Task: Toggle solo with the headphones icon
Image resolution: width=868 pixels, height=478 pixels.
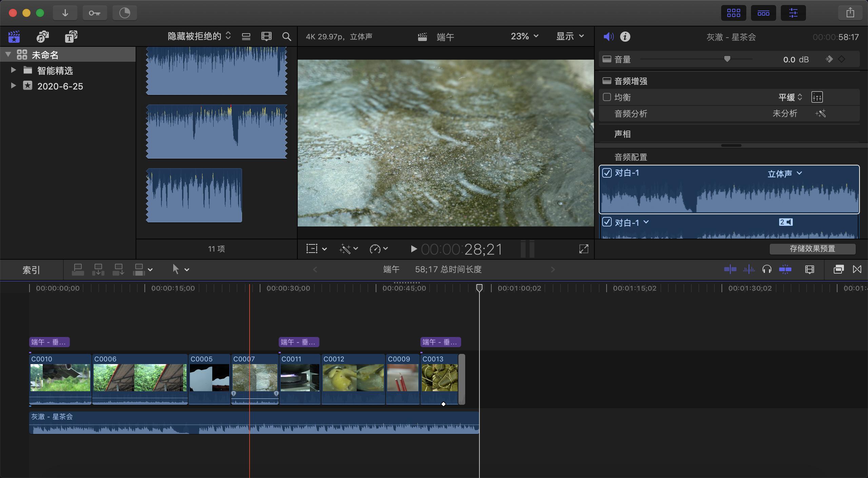Action: pyautogui.click(x=767, y=270)
